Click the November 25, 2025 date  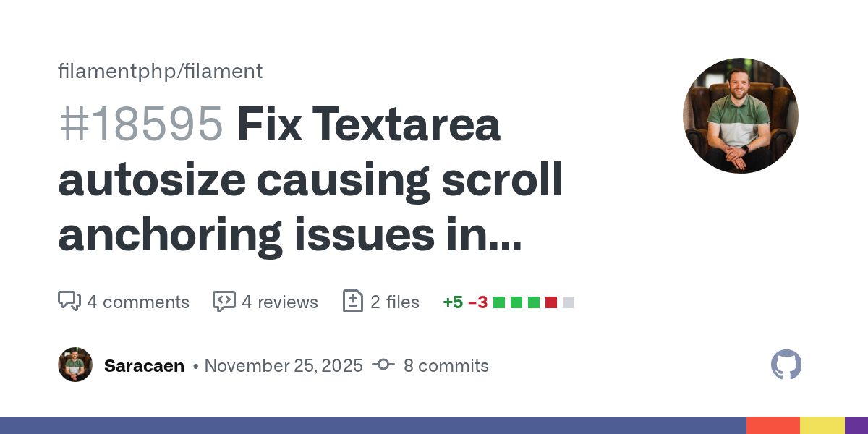(x=284, y=366)
